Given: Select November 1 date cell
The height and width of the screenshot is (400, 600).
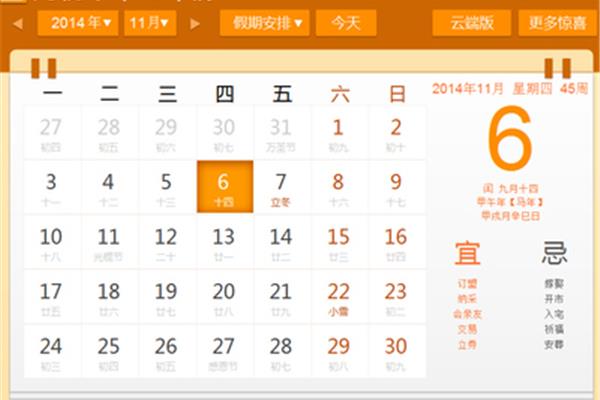Looking at the screenshot, I should tap(339, 133).
